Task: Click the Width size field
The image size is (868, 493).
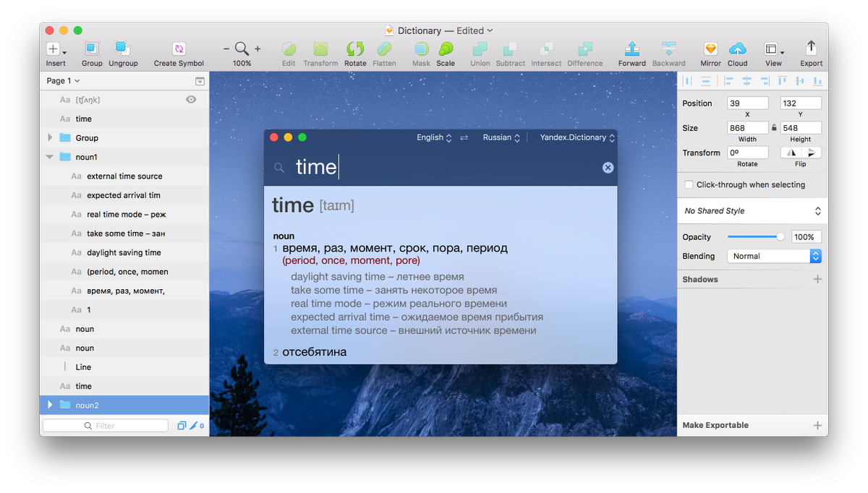Action: pyautogui.click(x=748, y=128)
